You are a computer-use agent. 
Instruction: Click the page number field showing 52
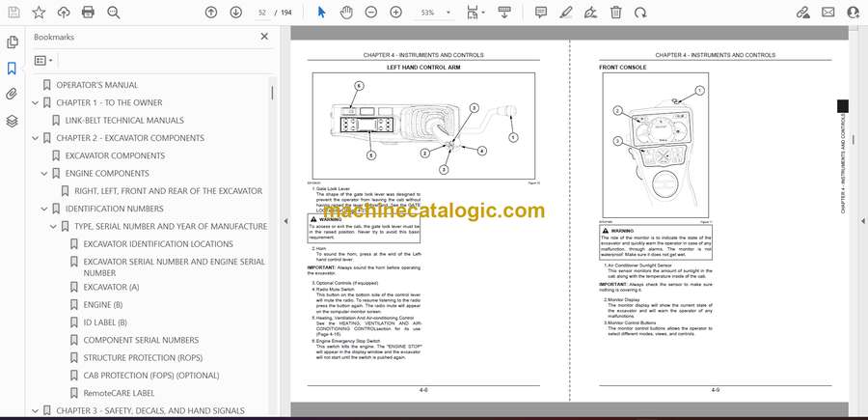(262, 13)
